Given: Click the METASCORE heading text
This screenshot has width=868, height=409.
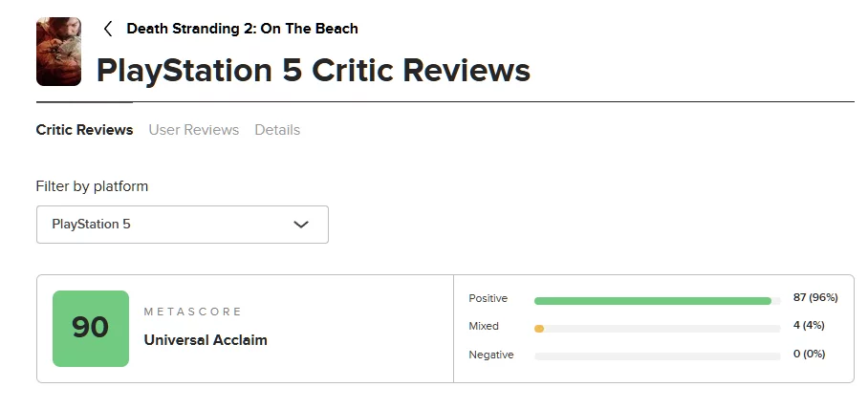Looking at the screenshot, I should click(x=193, y=312).
